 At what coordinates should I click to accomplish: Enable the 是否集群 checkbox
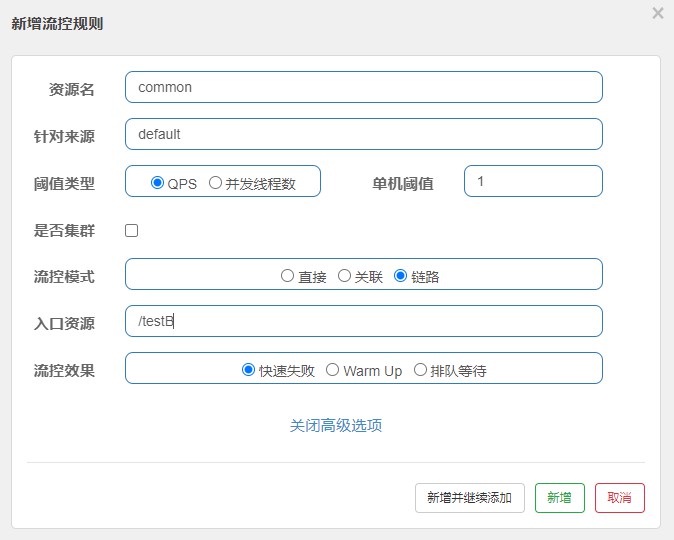click(x=132, y=230)
